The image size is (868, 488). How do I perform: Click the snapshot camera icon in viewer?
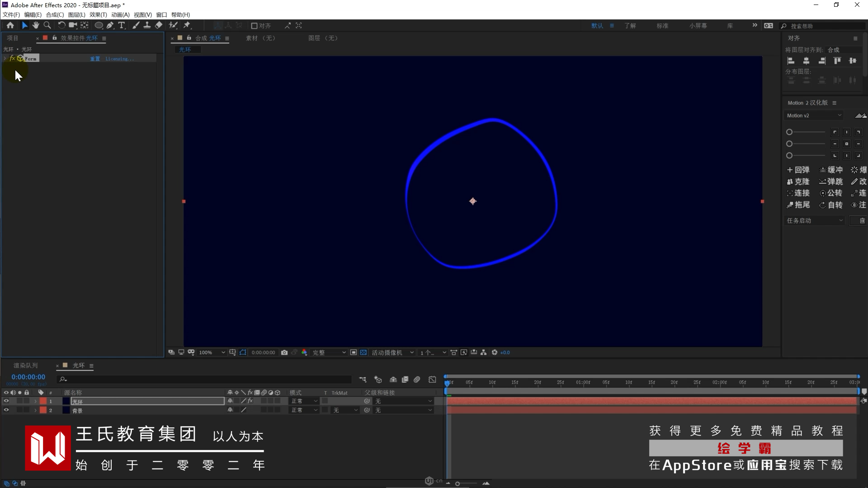pyautogui.click(x=284, y=352)
